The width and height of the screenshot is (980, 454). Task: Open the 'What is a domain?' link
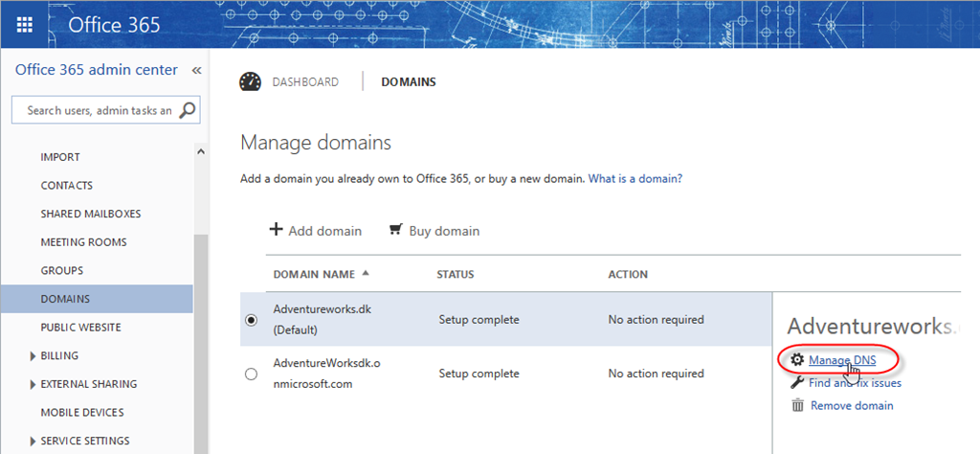[x=635, y=179]
